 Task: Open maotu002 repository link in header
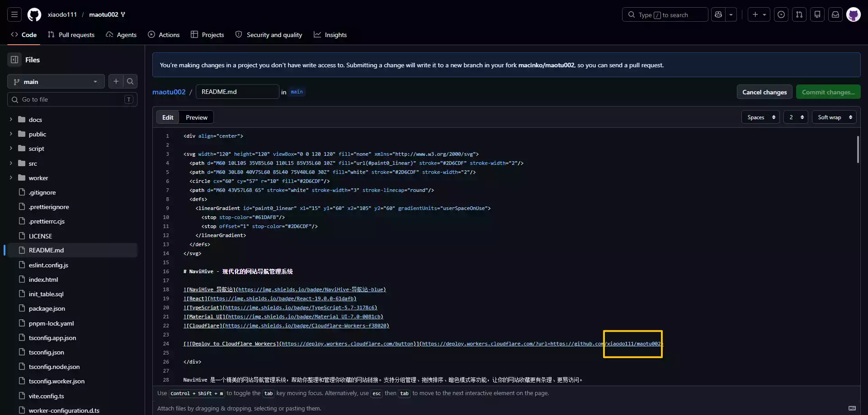click(104, 14)
